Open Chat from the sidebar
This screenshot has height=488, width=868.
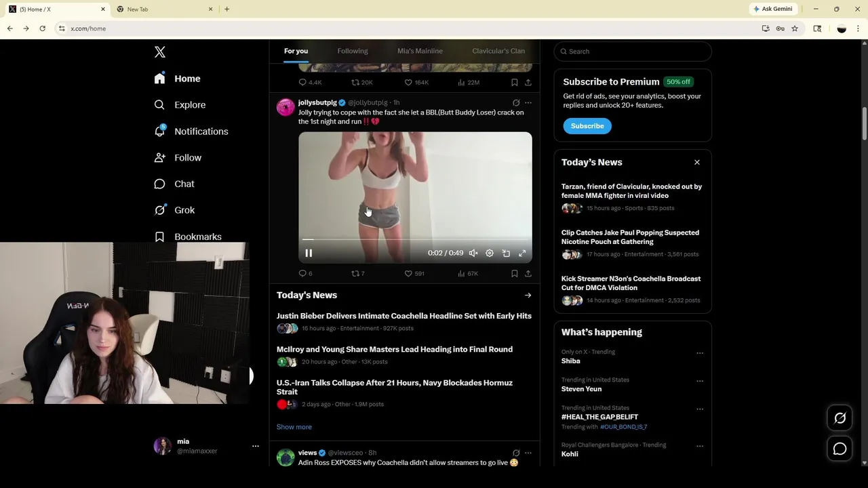pyautogui.click(x=174, y=184)
